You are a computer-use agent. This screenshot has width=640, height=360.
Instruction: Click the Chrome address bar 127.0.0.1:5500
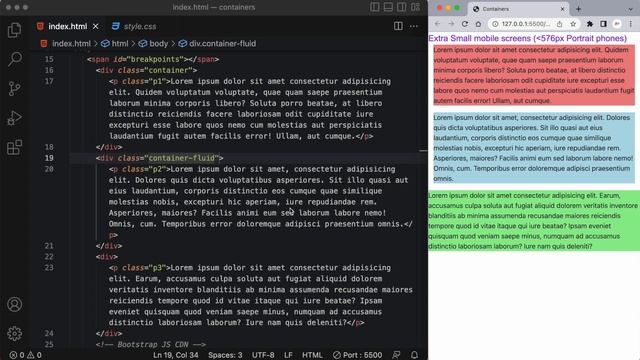pos(526,24)
